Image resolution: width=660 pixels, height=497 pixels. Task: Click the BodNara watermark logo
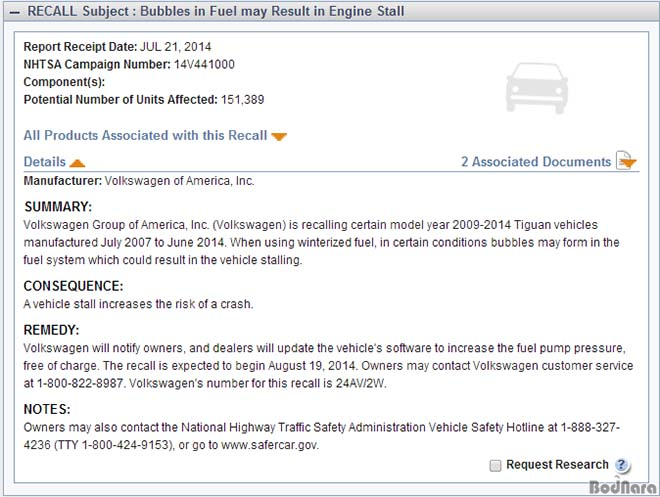coord(623,486)
